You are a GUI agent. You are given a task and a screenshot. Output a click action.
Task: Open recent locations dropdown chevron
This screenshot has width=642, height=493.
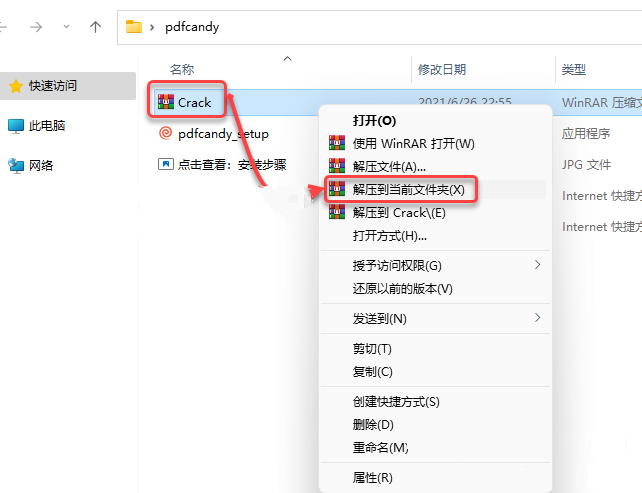click(x=66, y=27)
